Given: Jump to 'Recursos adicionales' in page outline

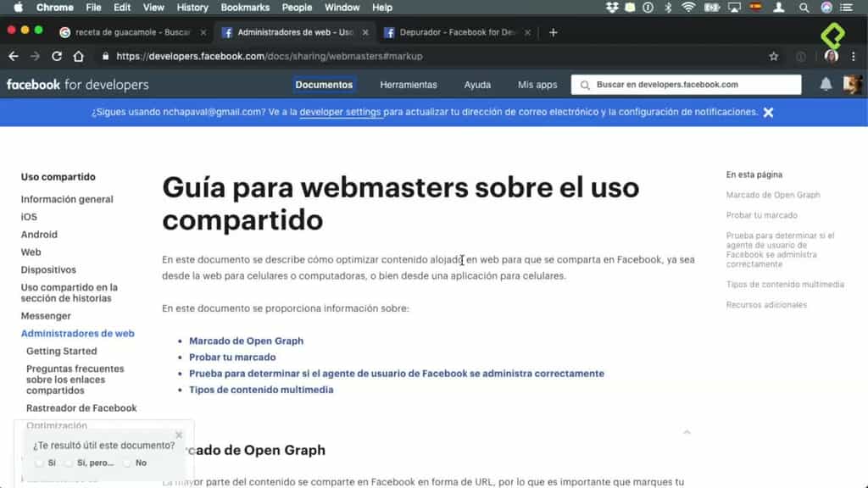Looking at the screenshot, I should click(766, 305).
